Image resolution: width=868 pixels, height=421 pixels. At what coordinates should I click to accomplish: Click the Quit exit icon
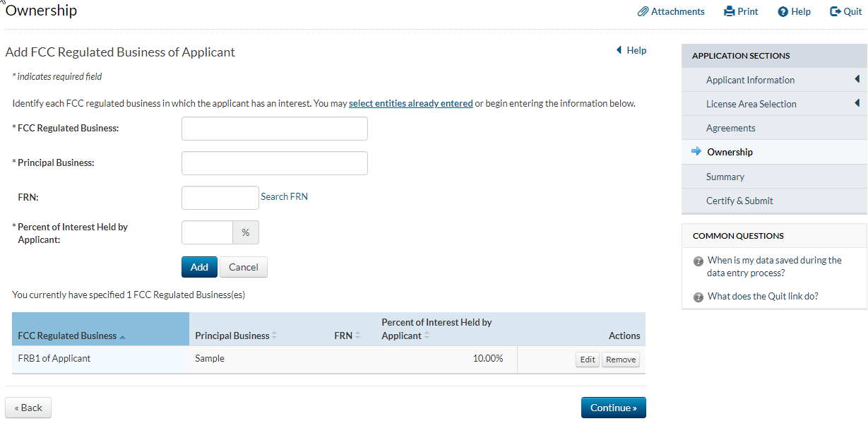836,11
